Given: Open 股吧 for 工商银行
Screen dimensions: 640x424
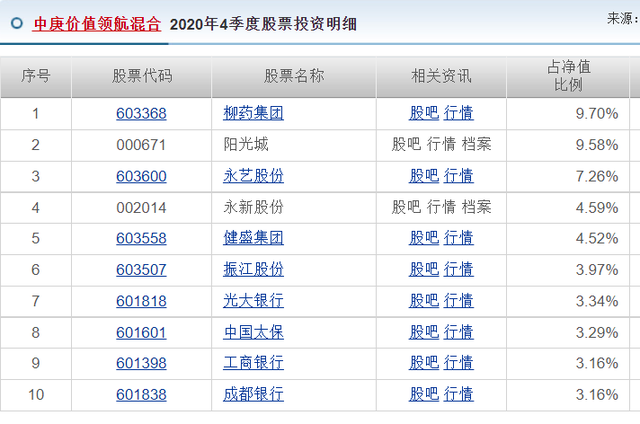Looking at the screenshot, I should pos(424,363).
